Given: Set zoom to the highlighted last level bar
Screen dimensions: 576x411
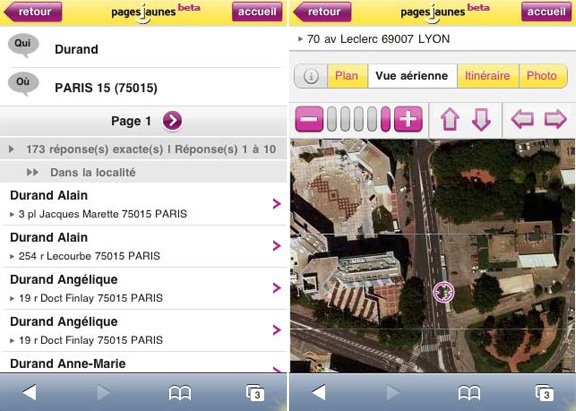Looking at the screenshot, I should [386, 119].
